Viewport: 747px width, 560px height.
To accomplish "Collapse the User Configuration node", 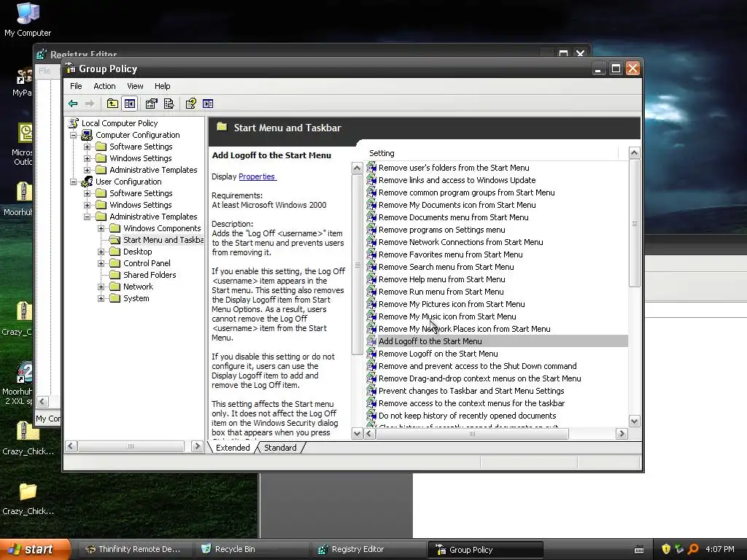I will point(74,182).
